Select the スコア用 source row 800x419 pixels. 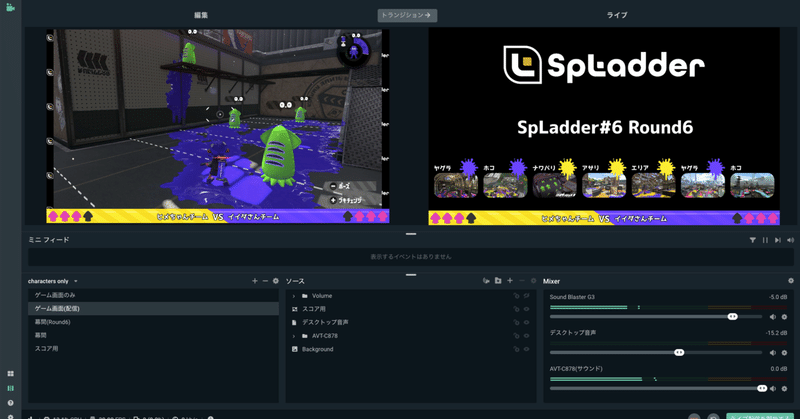click(411, 309)
